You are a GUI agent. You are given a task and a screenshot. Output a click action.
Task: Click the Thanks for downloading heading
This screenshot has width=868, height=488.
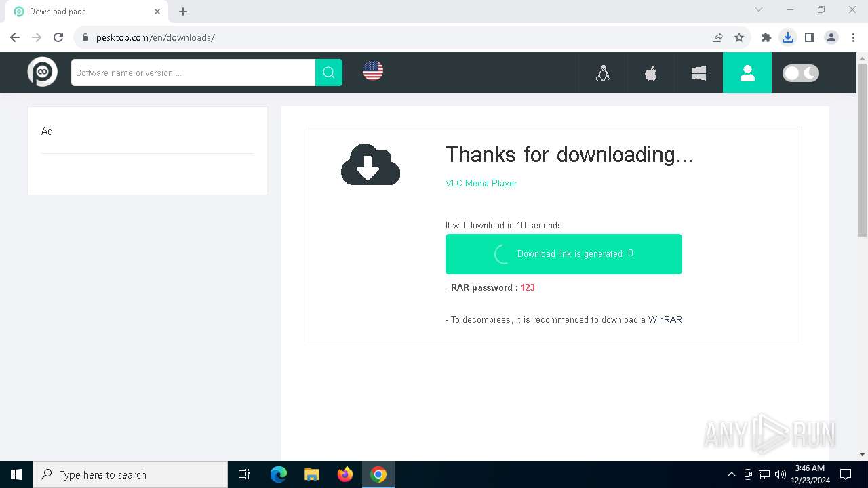[569, 155]
